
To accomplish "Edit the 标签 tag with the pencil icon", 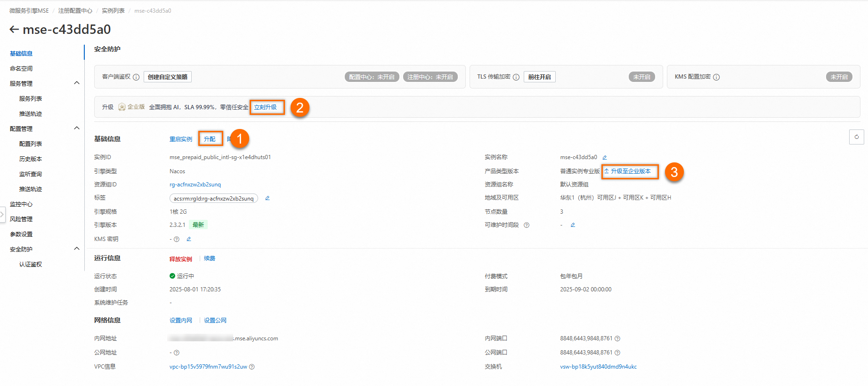I will coord(268,198).
